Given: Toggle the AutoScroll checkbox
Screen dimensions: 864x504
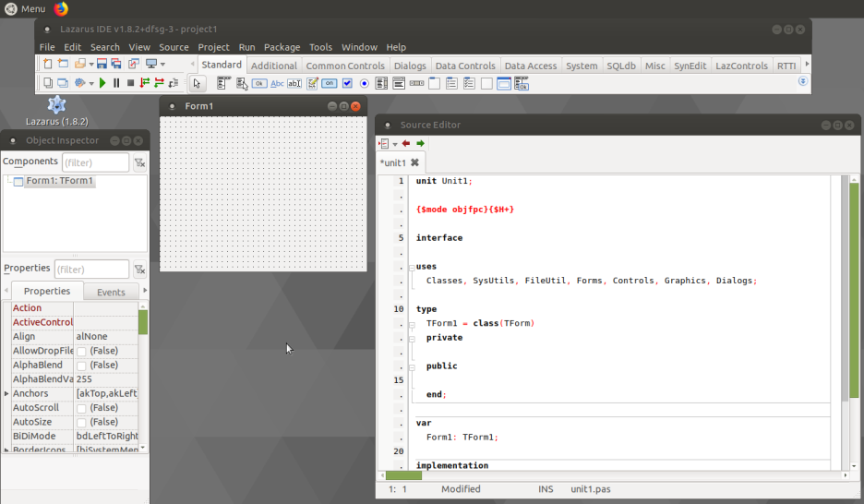Looking at the screenshot, I should [81, 408].
